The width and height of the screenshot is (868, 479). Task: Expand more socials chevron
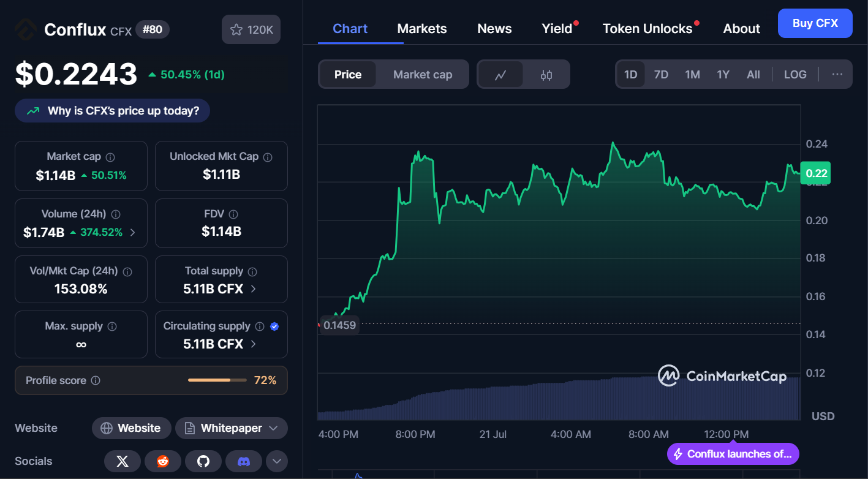pos(277,461)
